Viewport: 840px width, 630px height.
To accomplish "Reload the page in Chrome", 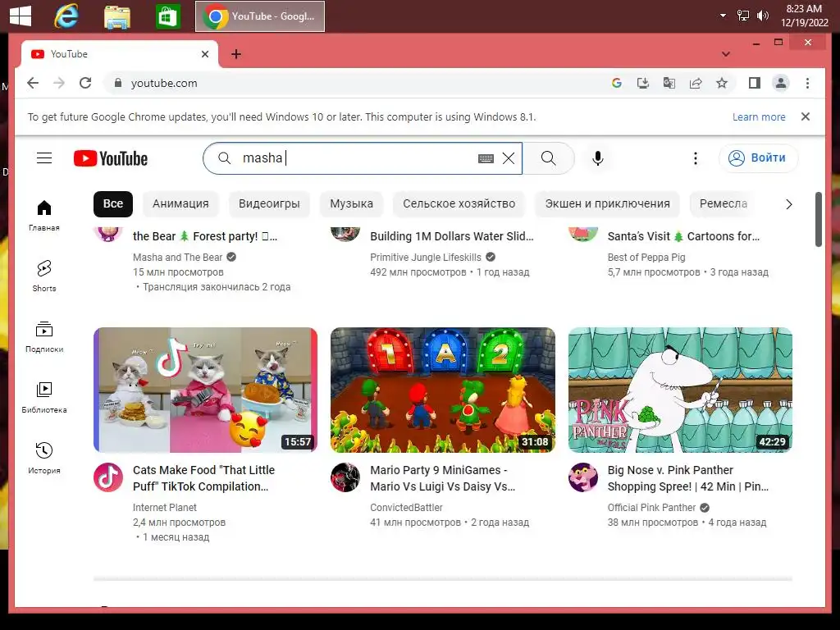I will (x=85, y=83).
